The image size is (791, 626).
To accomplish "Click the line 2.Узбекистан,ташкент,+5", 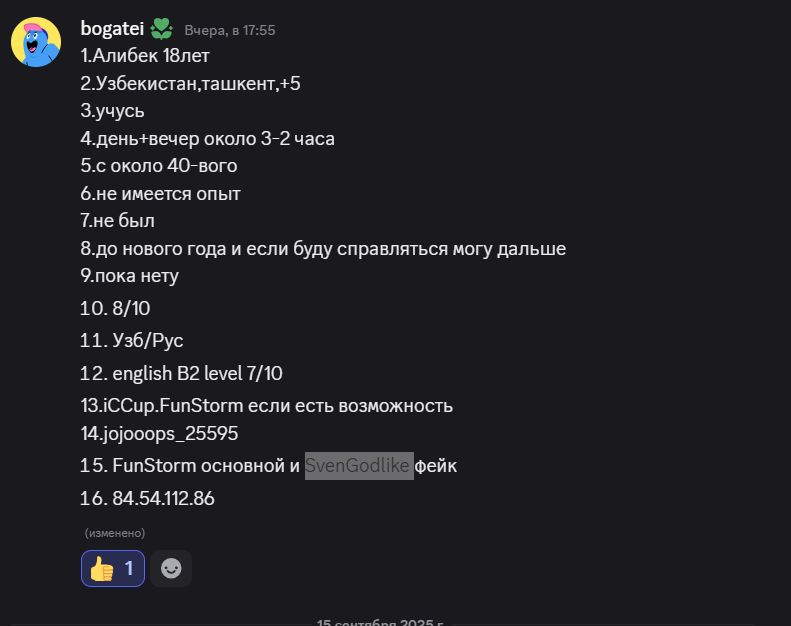I will [x=190, y=83].
